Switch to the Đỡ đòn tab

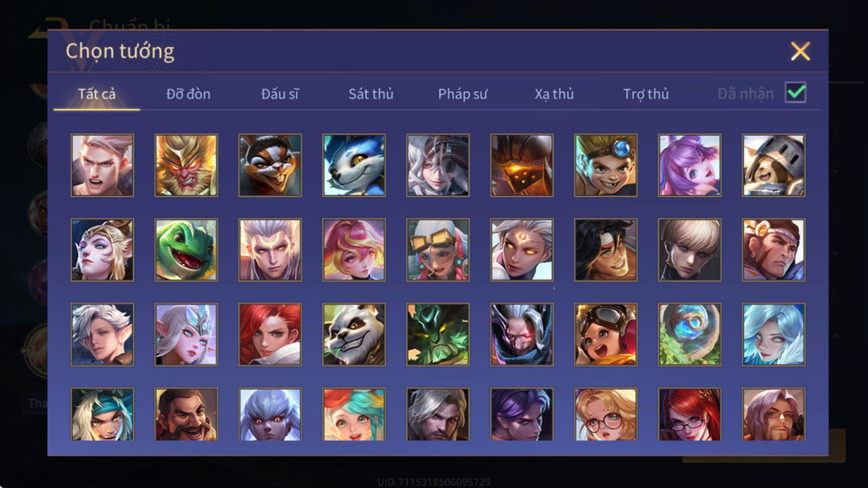click(x=188, y=94)
